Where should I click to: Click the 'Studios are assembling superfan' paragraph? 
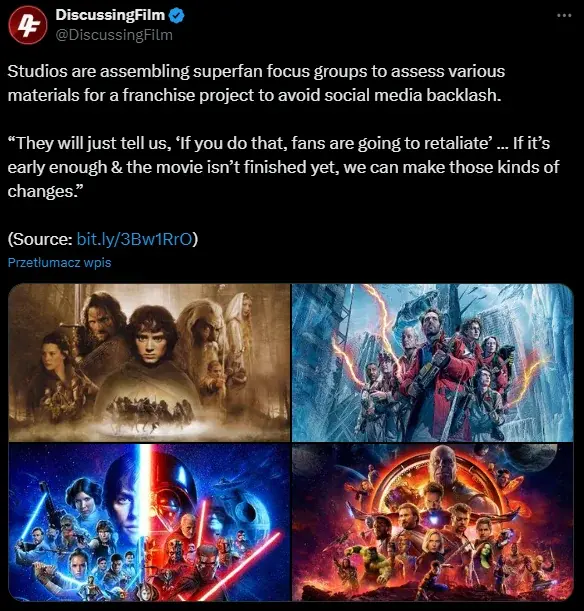click(x=256, y=83)
